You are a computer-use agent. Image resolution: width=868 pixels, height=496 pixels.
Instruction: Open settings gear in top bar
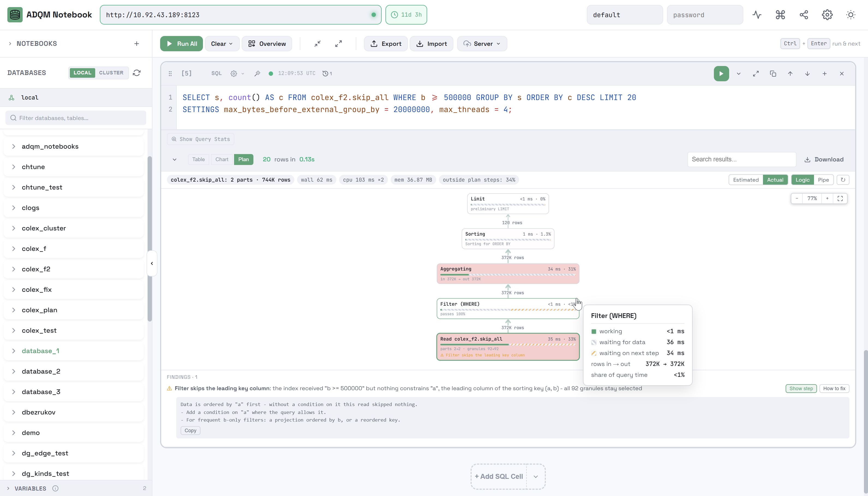827,15
